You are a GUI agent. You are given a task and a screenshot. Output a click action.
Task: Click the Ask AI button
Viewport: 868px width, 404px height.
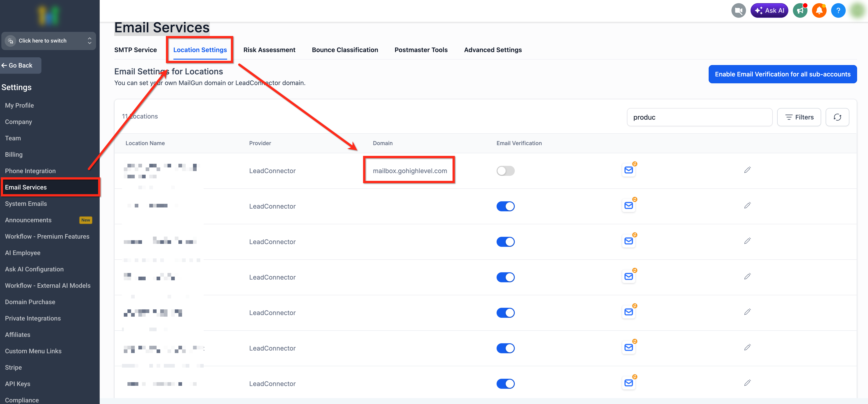coord(769,10)
